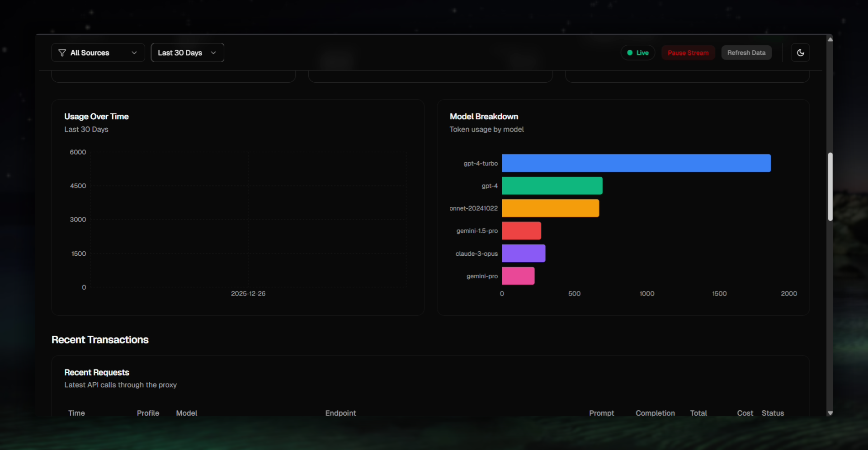Open the All Sources dropdown

(x=98, y=53)
